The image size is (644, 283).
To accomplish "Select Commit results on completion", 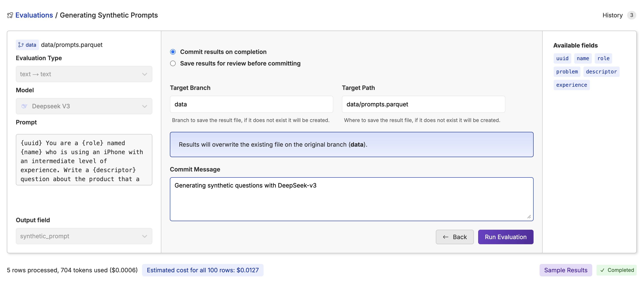I will [173, 52].
